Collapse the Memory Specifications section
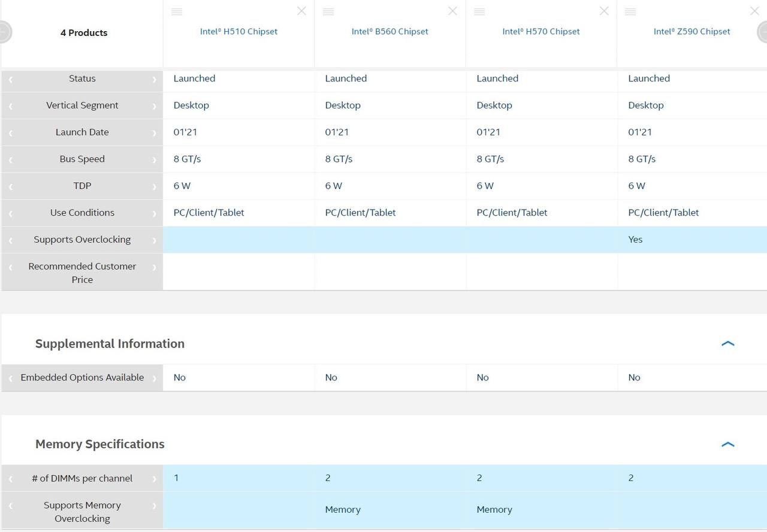Screen dimensions: 767x532 [728, 445]
